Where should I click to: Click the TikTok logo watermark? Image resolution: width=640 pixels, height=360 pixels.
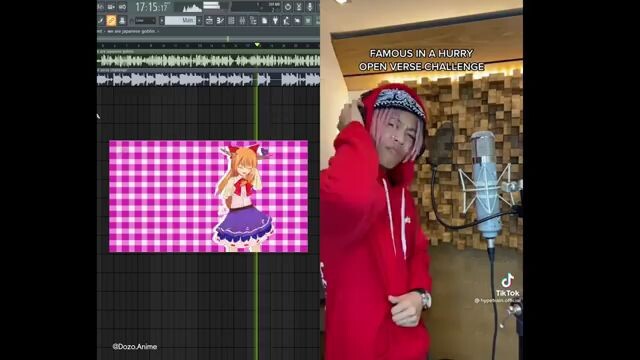point(507,285)
